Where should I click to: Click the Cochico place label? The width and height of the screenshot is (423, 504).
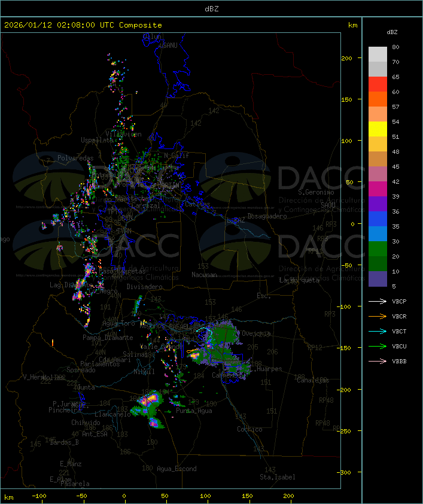[249, 429]
